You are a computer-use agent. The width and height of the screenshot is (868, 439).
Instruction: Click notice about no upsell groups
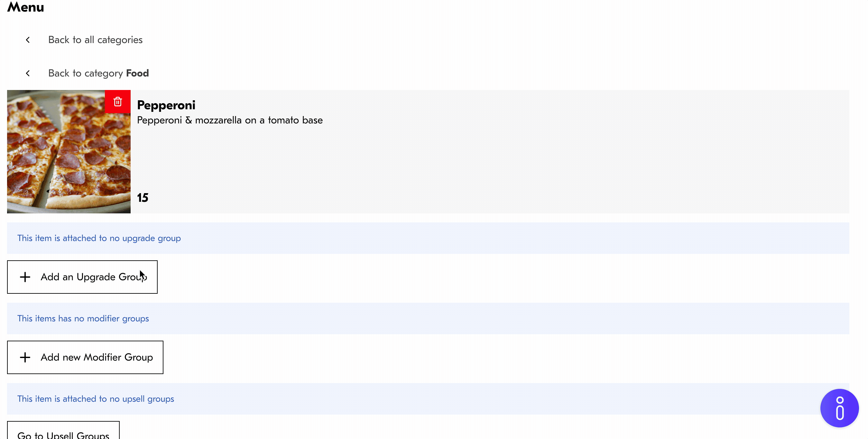(428, 399)
